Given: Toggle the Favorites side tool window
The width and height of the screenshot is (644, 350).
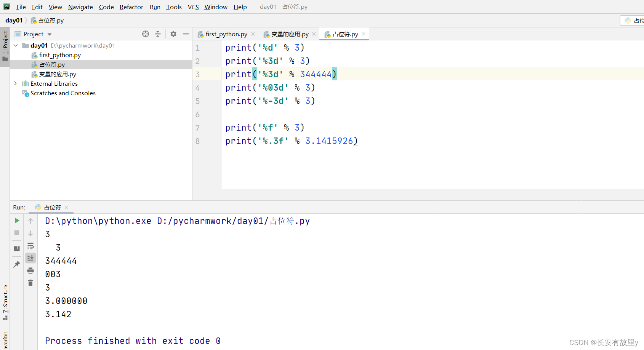Looking at the screenshot, I should pos(5,340).
